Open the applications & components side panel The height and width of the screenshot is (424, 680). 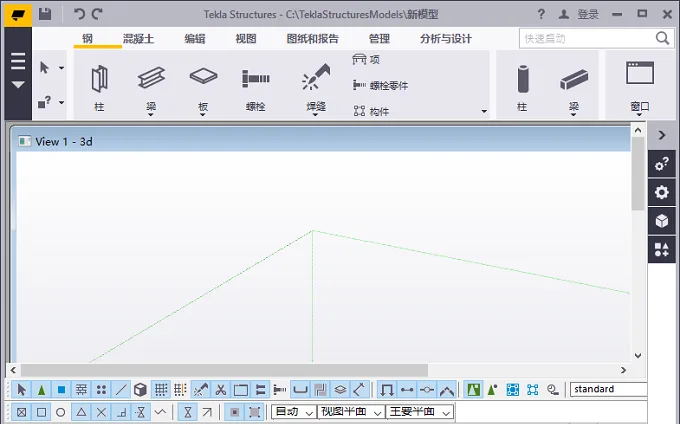[661, 249]
